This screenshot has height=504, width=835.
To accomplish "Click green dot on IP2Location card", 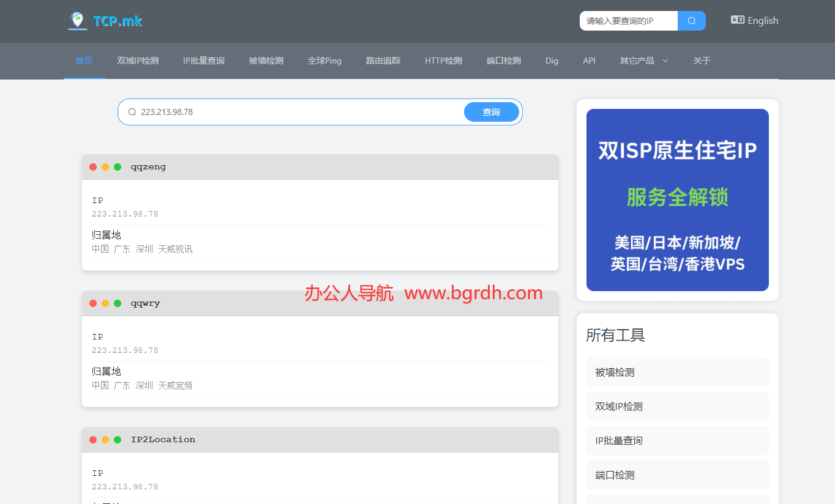I will 118,440.
